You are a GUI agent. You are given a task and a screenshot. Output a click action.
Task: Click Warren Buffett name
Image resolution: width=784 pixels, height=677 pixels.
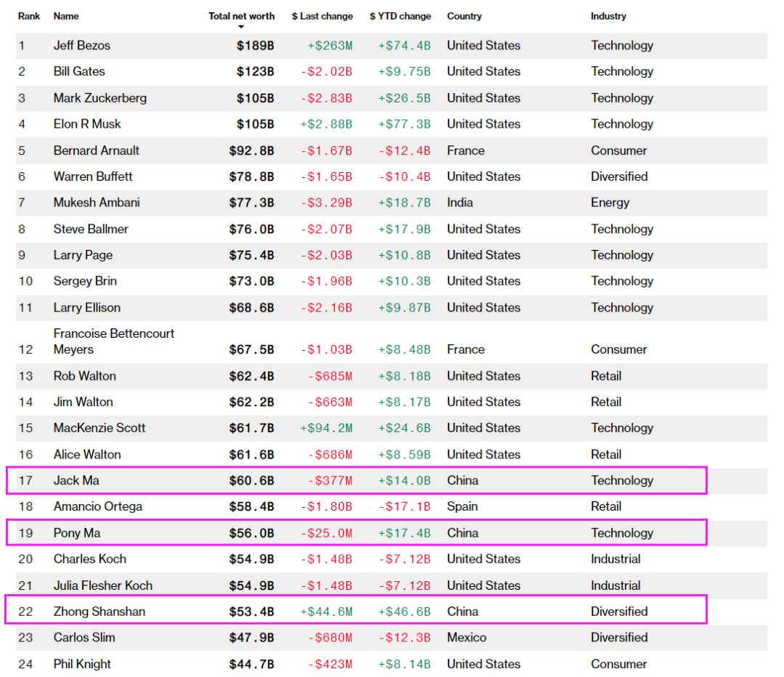pyautogui.click(x=92, y=177)
